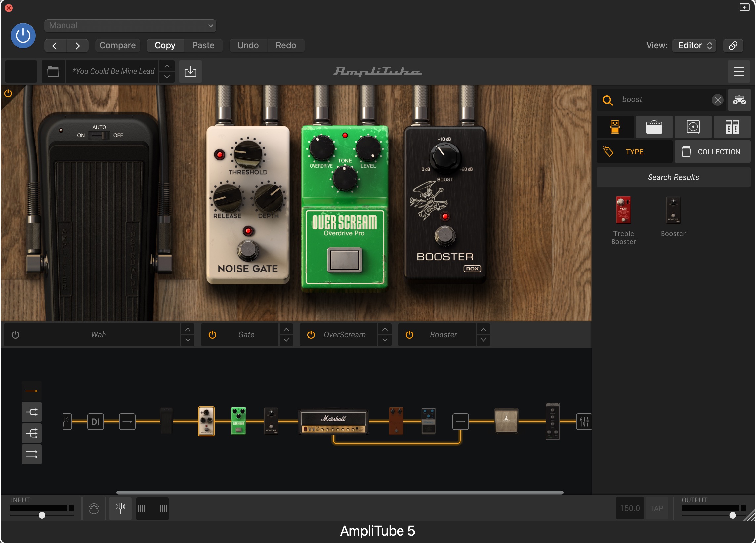
Task: Click the TAP tempo button
Action: (x=656, y=508)
